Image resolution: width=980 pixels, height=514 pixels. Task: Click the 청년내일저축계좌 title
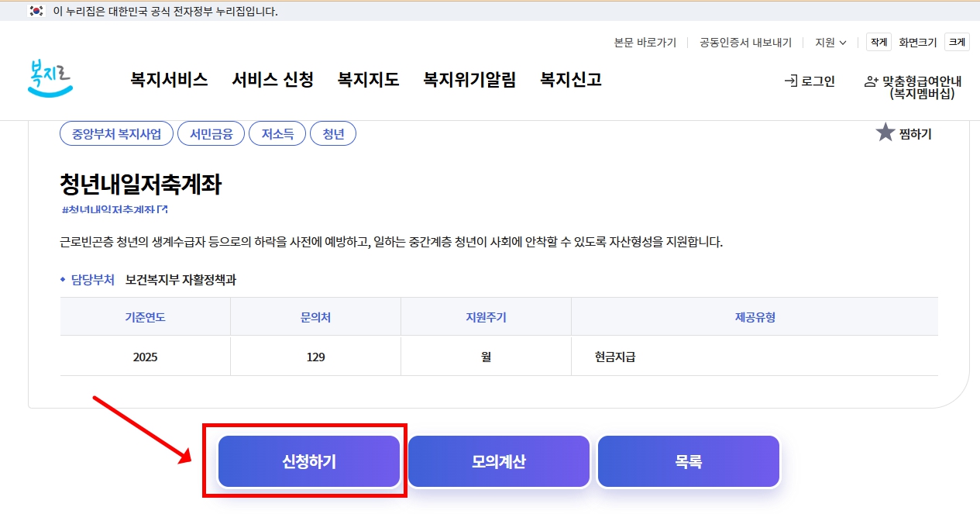(x=141, y=185)
